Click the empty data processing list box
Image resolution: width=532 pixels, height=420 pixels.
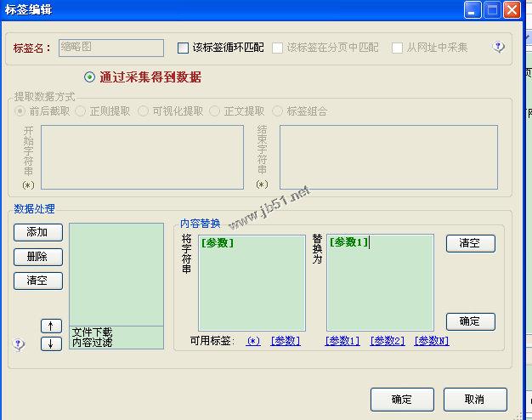116,275
